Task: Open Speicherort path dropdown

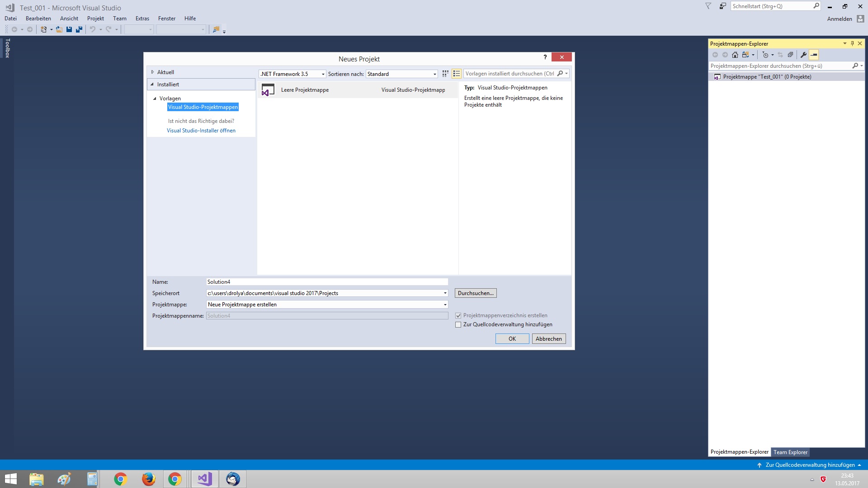Action: [445, 293]
